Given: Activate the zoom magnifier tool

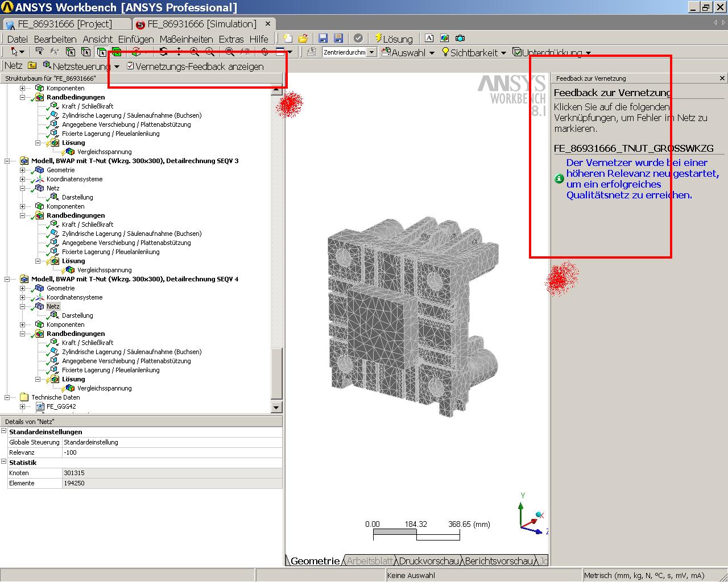Looking at the screenshot, I should click(195, 52).
